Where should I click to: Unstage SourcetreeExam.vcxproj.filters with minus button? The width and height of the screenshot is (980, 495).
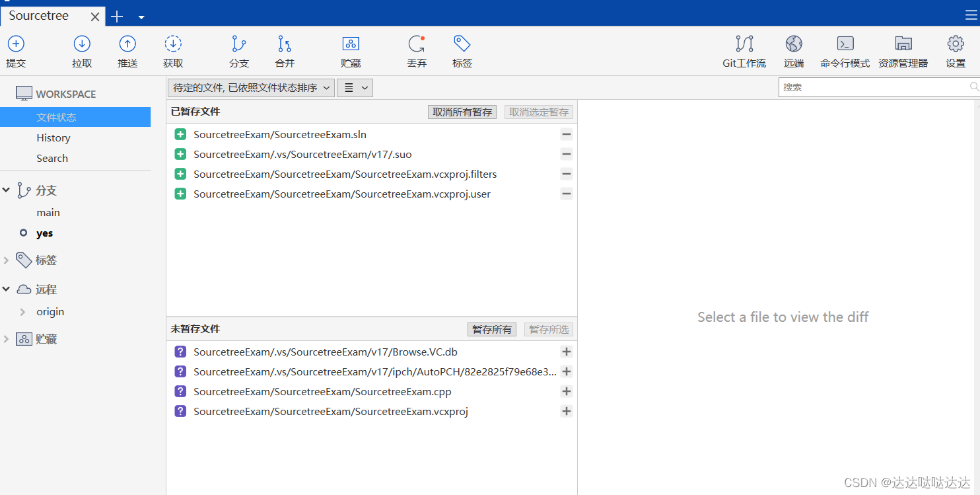pyautogui.click(x=566, y=174)
